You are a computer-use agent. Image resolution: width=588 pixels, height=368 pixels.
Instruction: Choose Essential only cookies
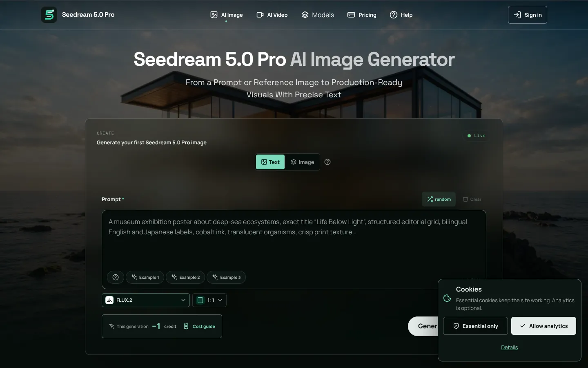(475, 326)
